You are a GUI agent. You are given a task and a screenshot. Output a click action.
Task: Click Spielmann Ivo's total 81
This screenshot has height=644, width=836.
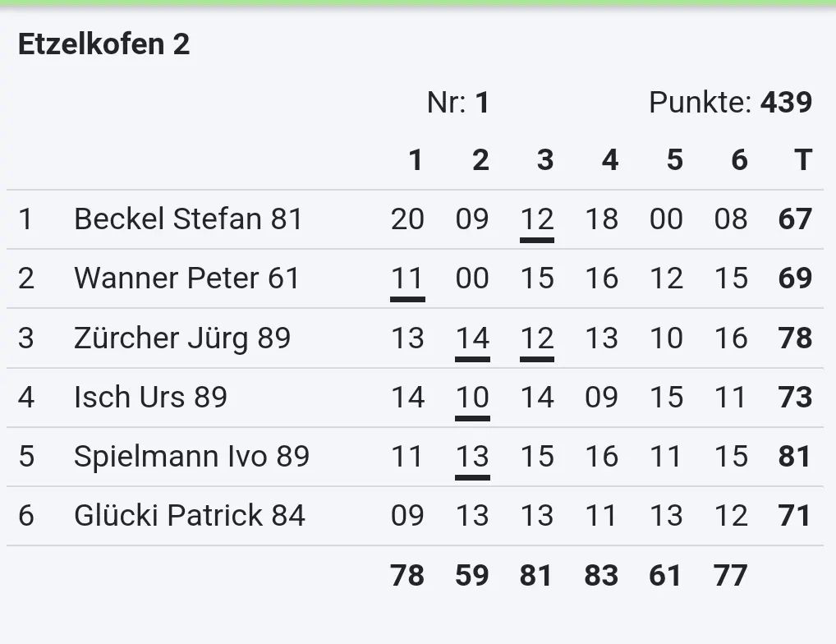795,456
